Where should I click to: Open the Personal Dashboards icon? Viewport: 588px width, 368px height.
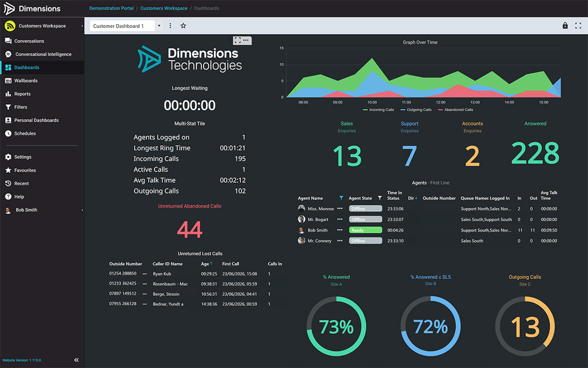tap(8, 120)
